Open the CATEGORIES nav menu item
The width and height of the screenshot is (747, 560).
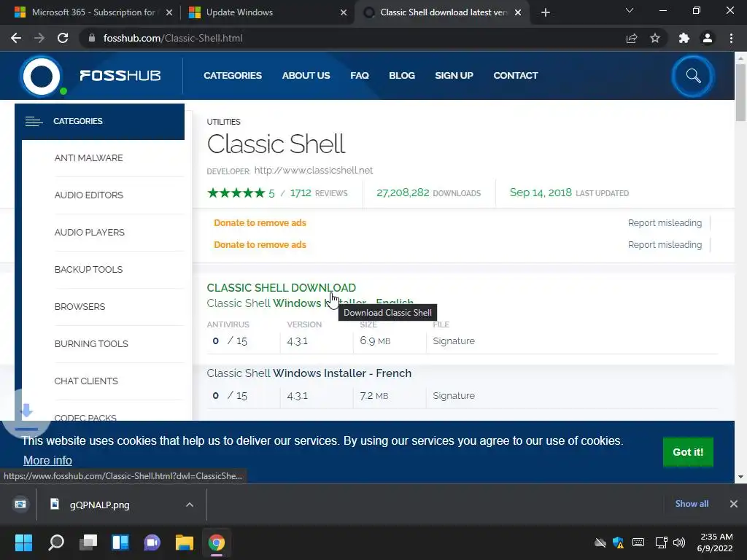tap(233, 76)
